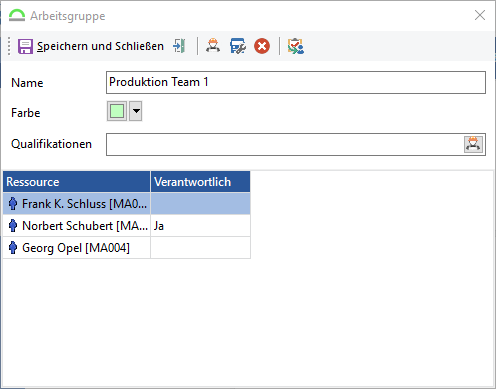Click Speichern und Schließen button
496x389 pixels.
click(91, 46)
